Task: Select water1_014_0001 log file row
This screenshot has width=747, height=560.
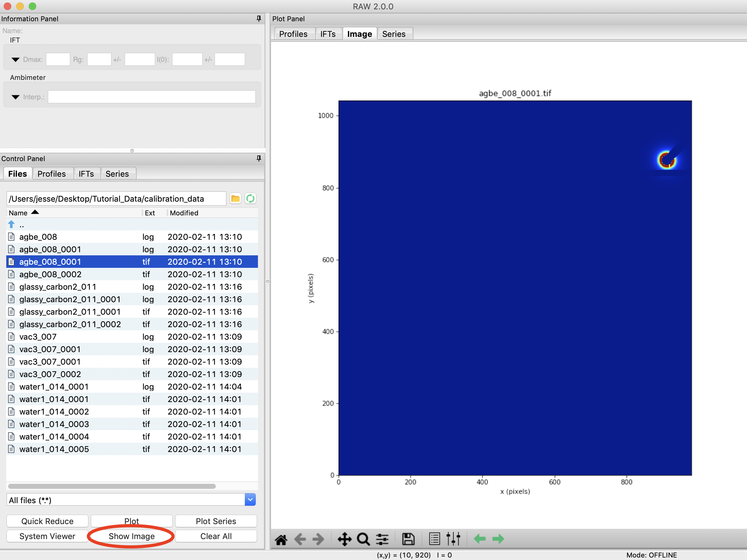Action: click(x=132, y=386)
